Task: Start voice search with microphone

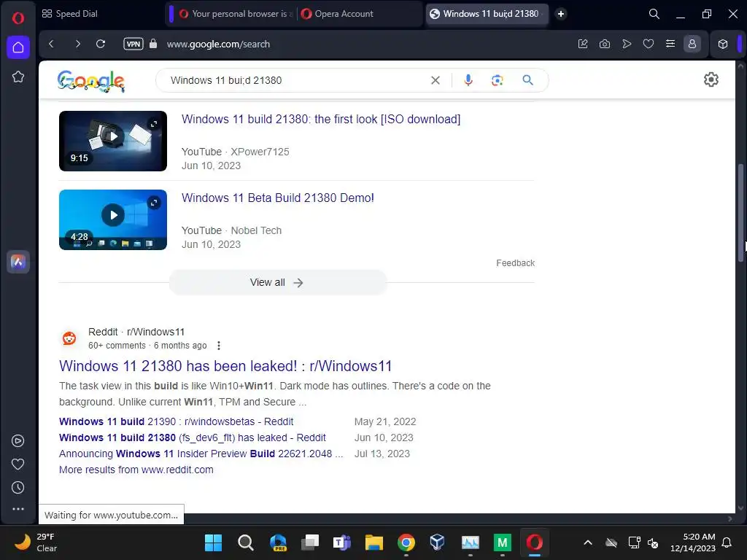Action: pyautogui.click(x=468, y=80)
